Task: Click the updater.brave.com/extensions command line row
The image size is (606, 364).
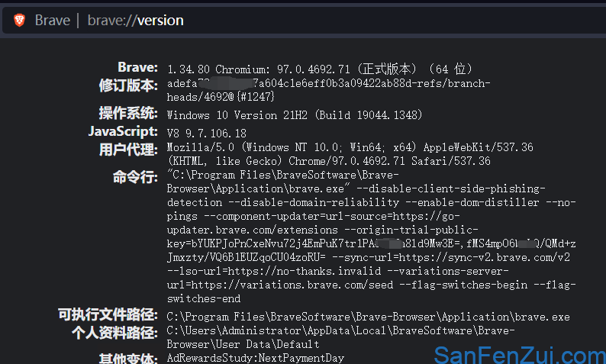Action: tap(322, 230)
